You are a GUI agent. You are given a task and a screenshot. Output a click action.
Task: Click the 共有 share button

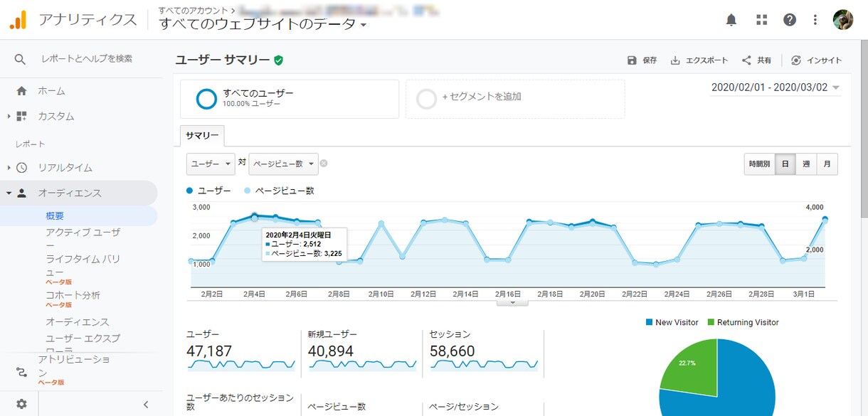[x=756, y=60]
